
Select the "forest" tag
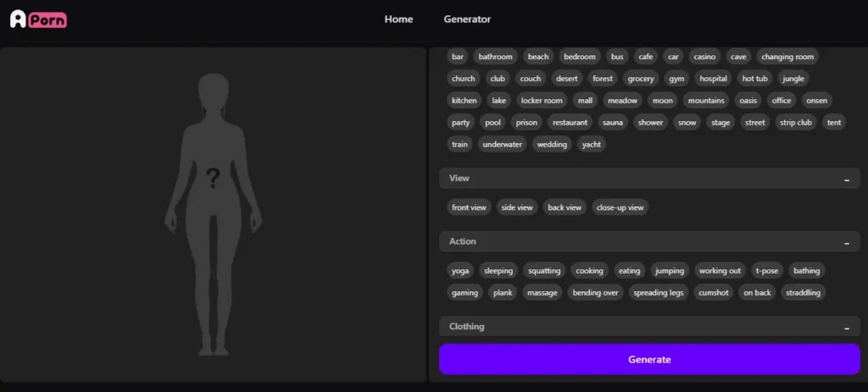click(x=603, y=79)
